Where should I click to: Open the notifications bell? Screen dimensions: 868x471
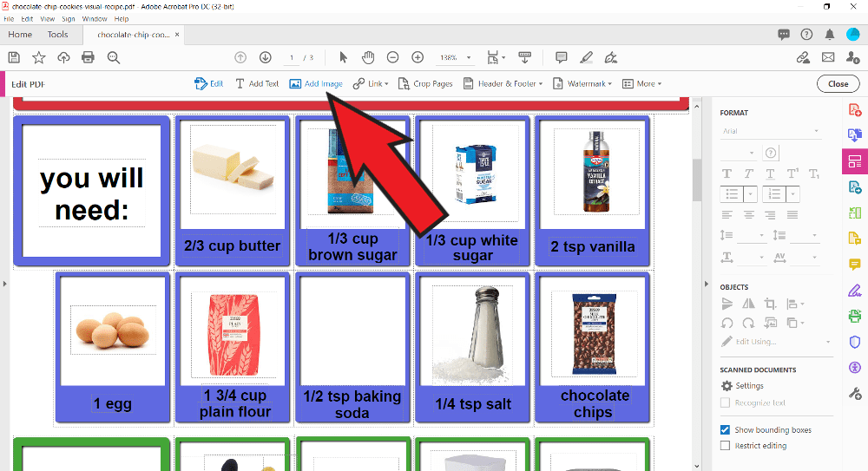[x=830, y=35]
